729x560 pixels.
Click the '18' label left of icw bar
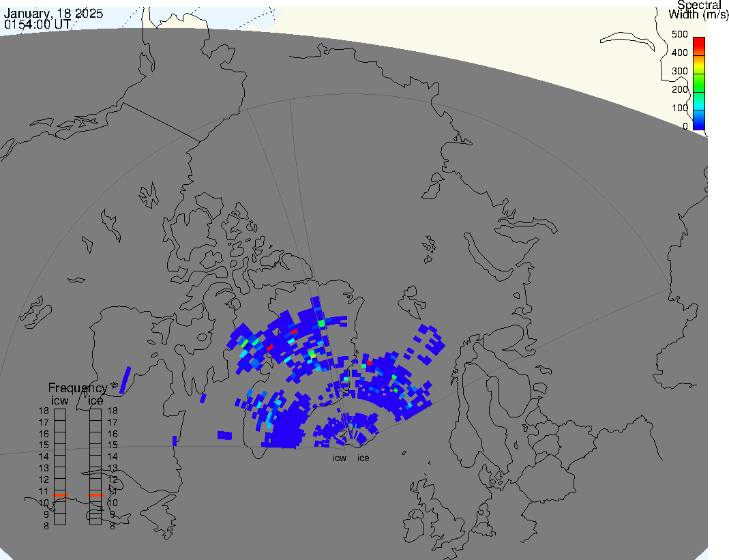(x=44, y=411)
